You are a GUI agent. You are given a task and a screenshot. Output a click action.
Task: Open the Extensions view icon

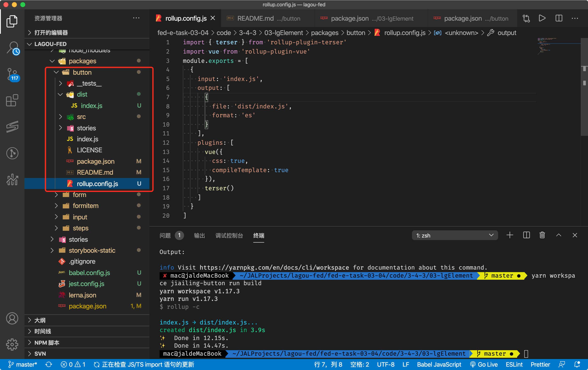coord(12,100)
